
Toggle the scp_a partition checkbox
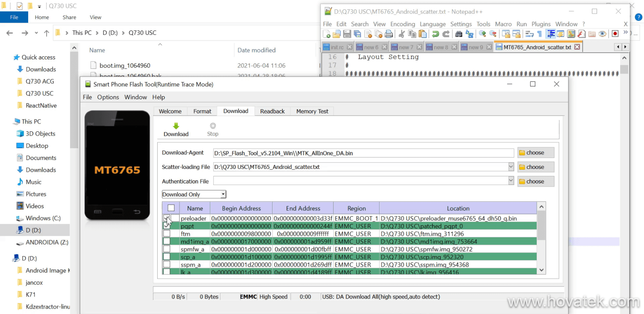(167, 257)
